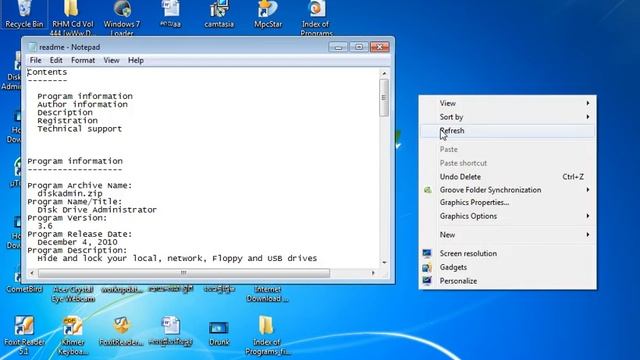Expand the Sort by submenu

(507, 117)
